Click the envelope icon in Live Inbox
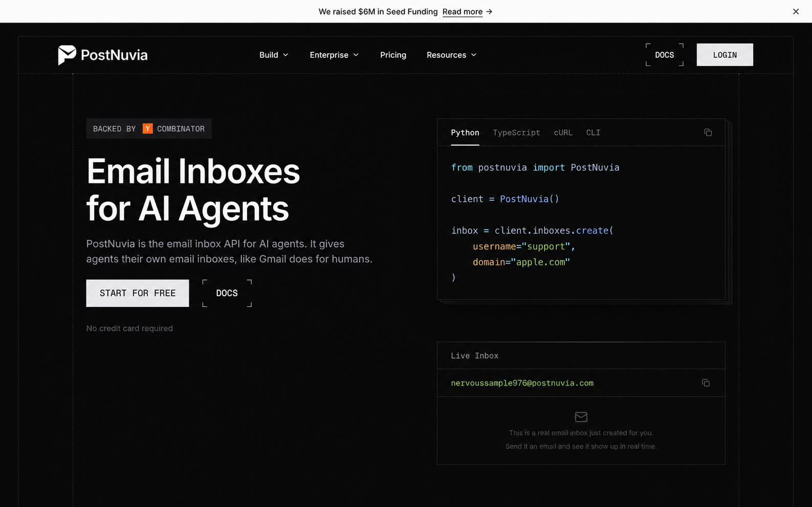Viewport: 812px width, 507px height. [581, 417]
